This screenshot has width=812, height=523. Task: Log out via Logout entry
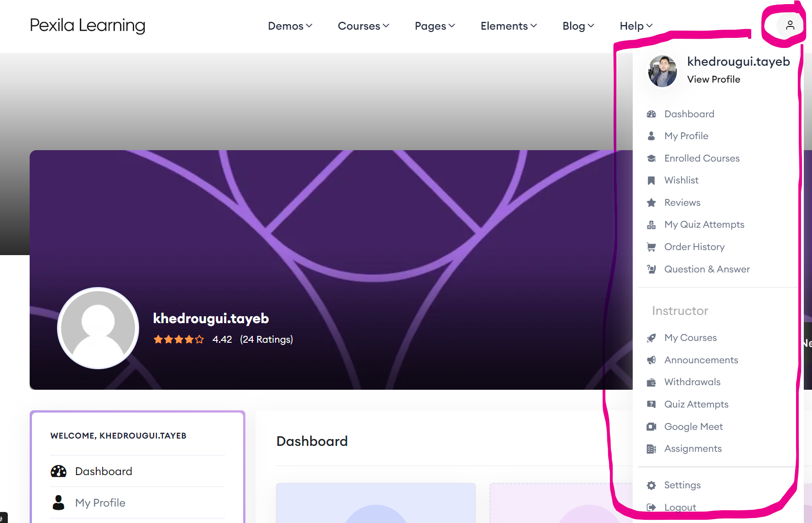[x=680, y=507]
